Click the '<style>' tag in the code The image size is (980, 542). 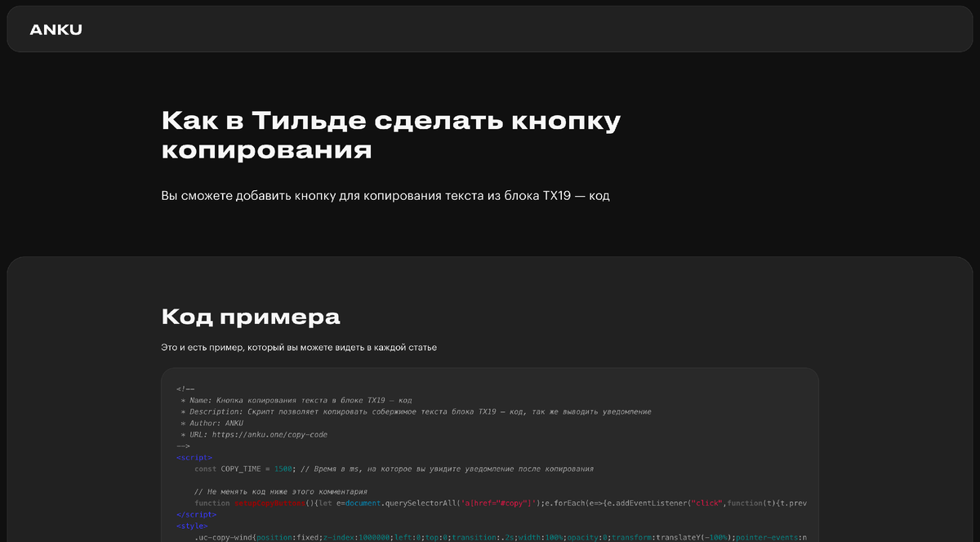(192, 526)
